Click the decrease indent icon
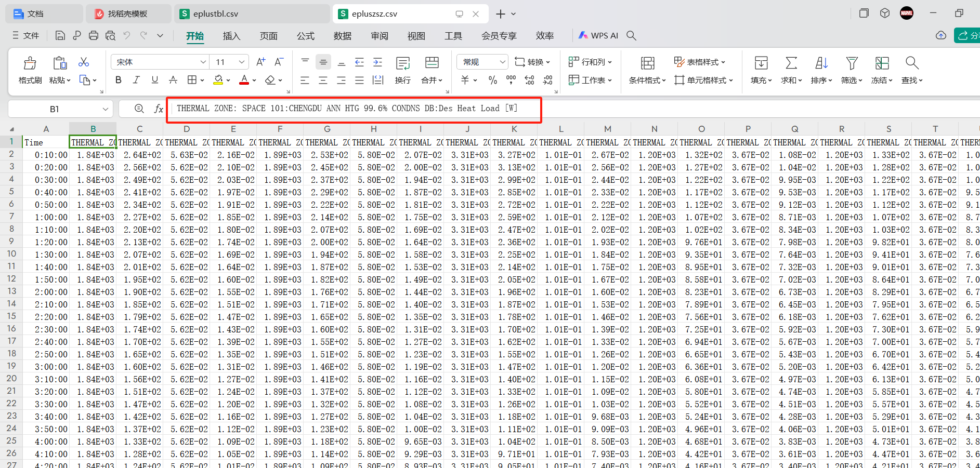 [359, 62]
